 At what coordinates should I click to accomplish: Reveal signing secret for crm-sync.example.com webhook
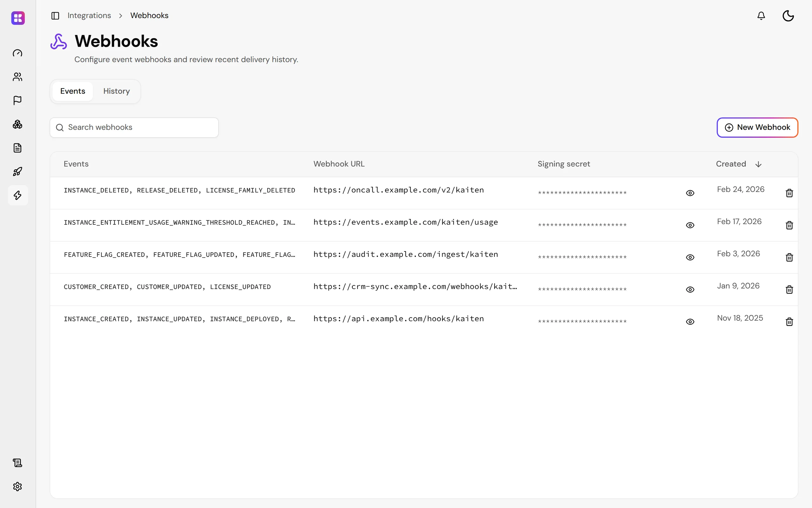click(690, 290)
